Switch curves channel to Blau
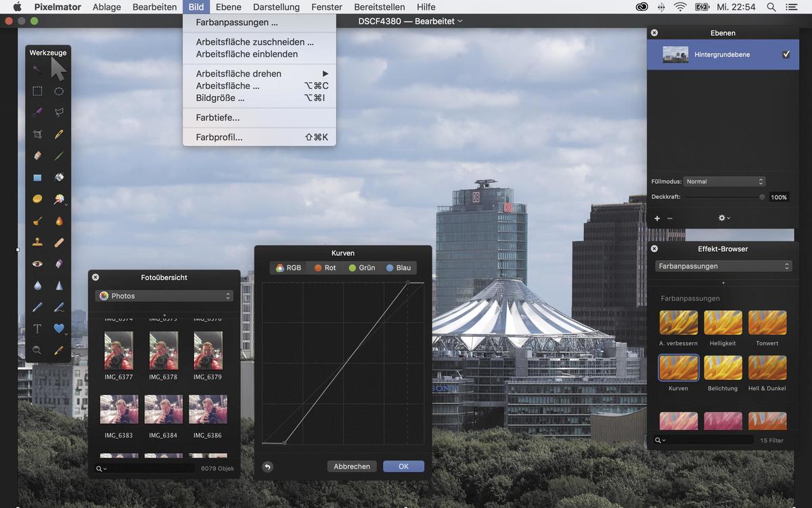 (x=398, y=268)
